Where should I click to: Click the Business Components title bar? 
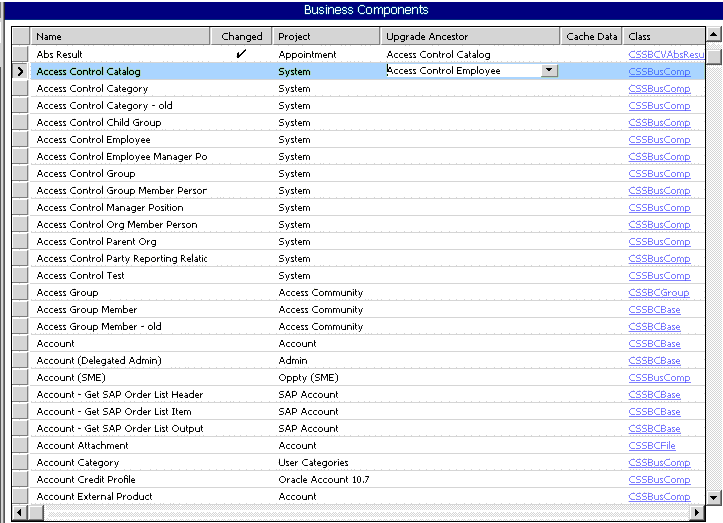pyautogui.click(x=366, y=10)
